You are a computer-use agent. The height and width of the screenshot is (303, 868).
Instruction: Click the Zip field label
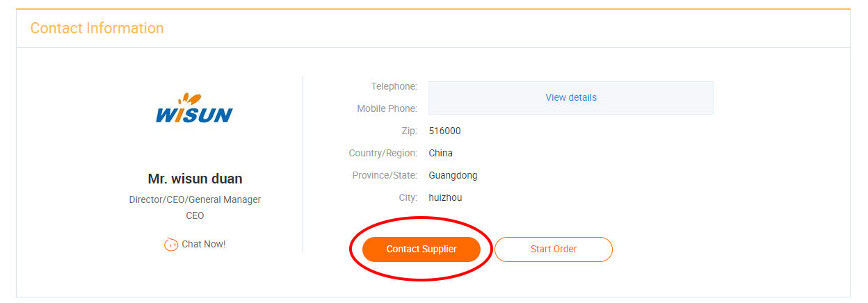(409, 131)
